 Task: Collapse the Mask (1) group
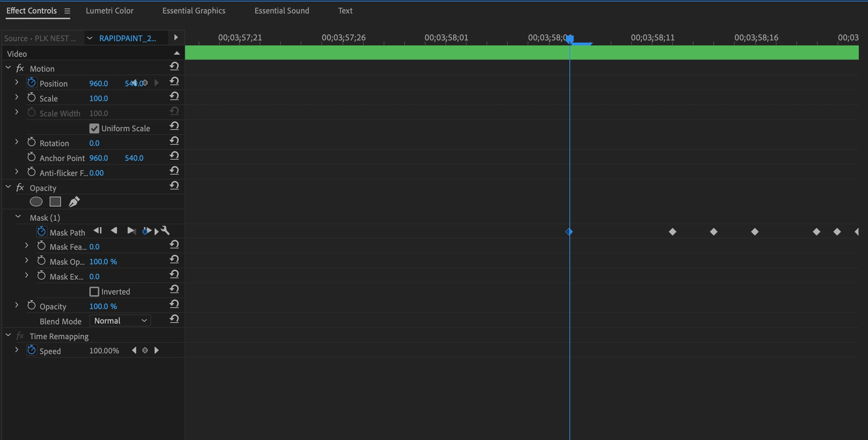click(18, 217)
